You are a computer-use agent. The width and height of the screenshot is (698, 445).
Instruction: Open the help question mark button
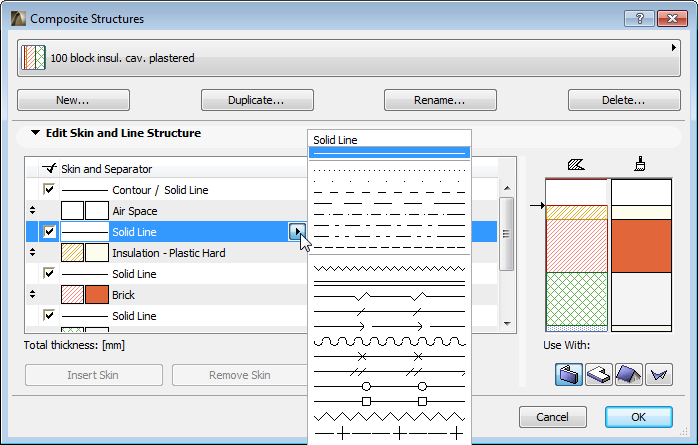point(639,19)
